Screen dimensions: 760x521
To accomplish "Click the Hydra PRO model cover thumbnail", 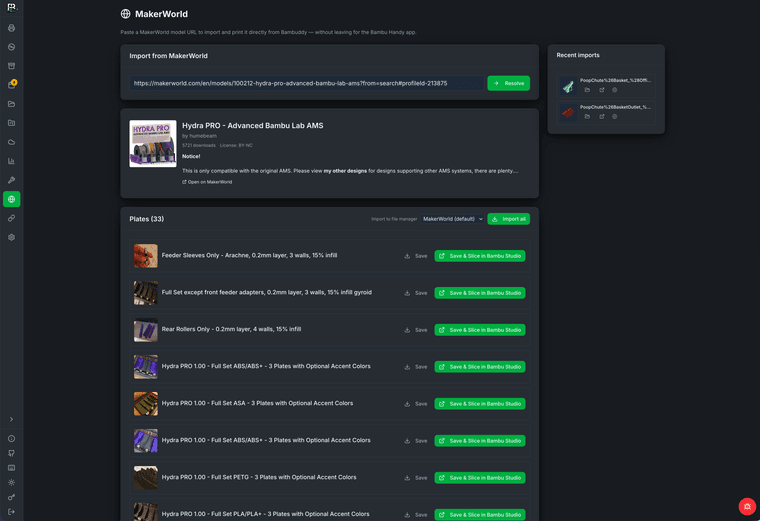I will click(153, 143).
